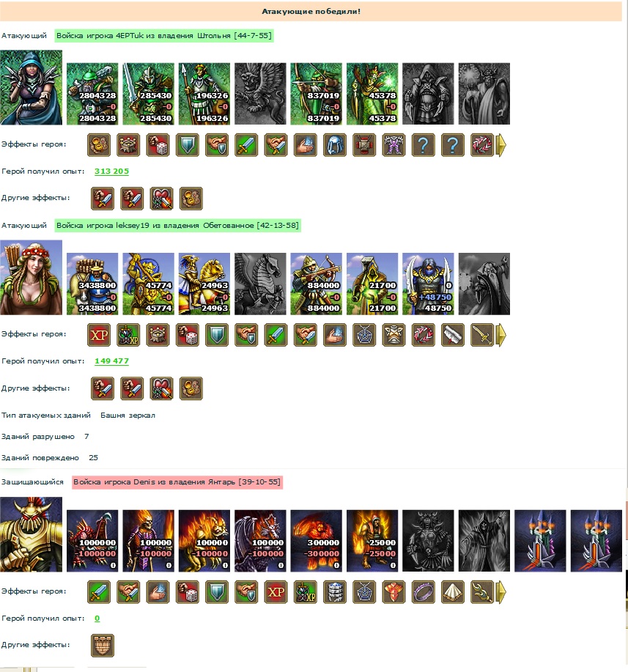The image size is (628, 672).
Task: Click the defender's 0 experience link
Action: (x=97, y=618)
